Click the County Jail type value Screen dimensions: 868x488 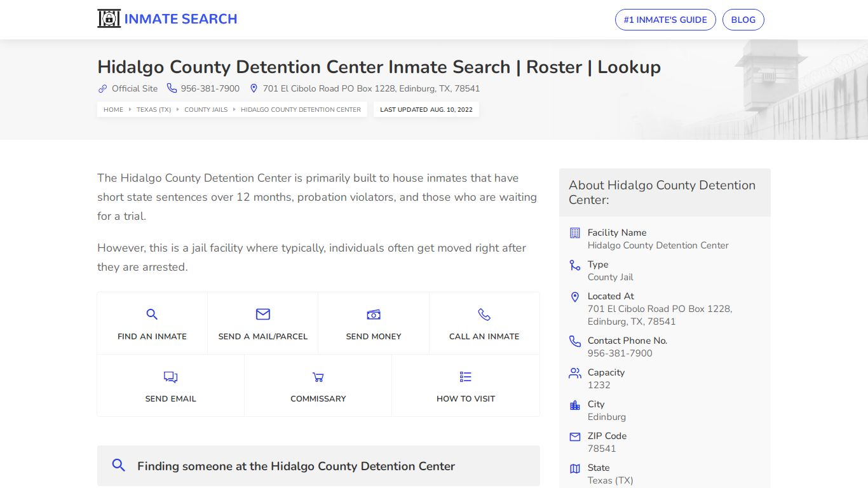[x=610, y=277]
